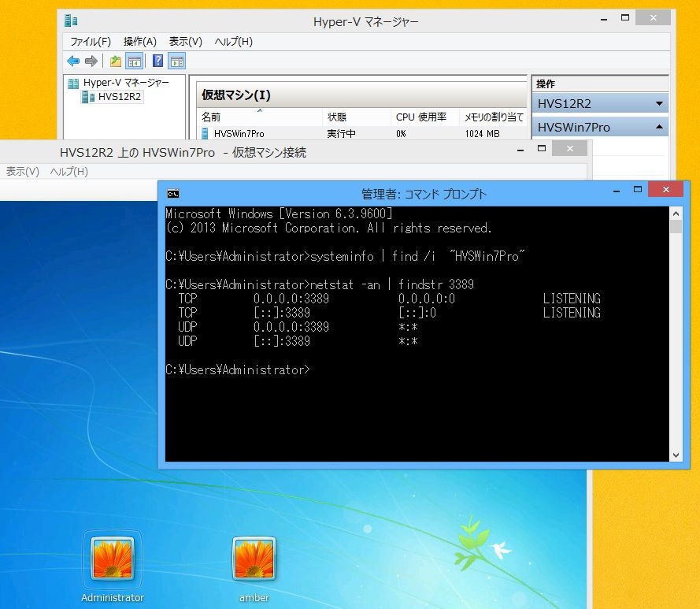The height and width of the screenshot is (609, 700).
Task: Open the 操作(A) menu
Action: (139, 42)
